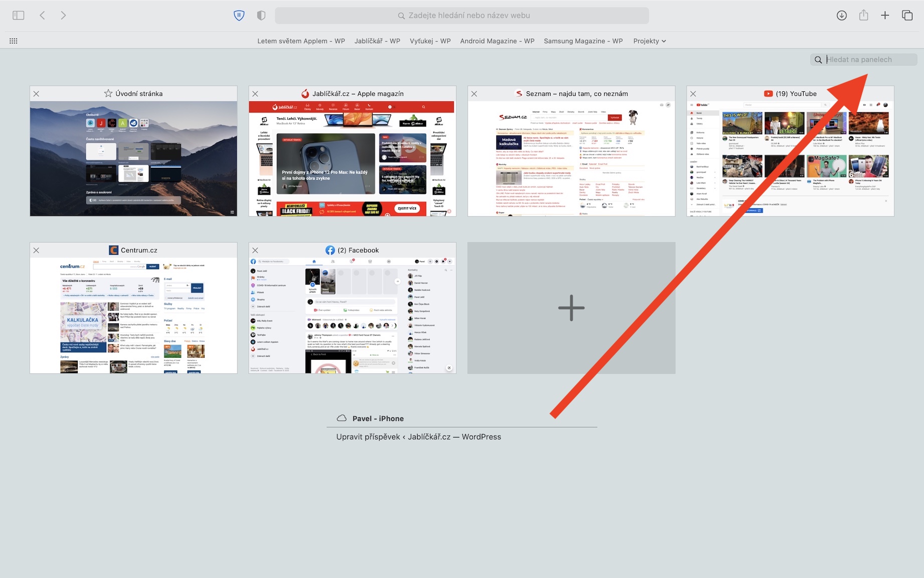
Task: Click the star icon on Úvodní stránka title
Action: coord(108,94)
